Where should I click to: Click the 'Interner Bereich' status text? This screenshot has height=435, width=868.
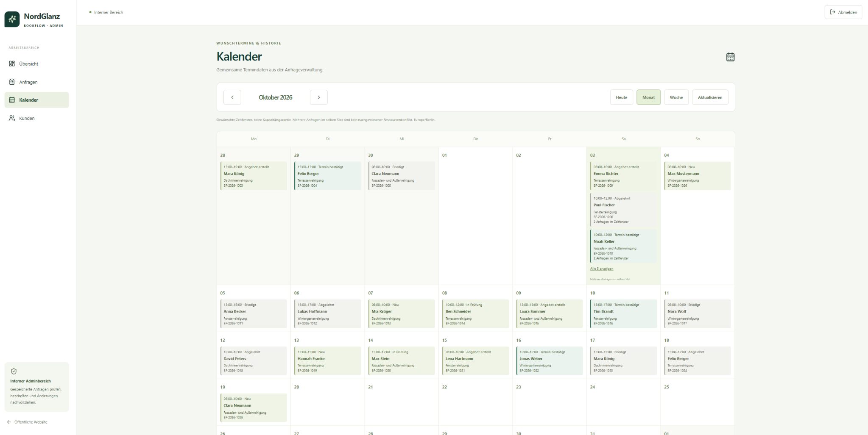[109, 12]
